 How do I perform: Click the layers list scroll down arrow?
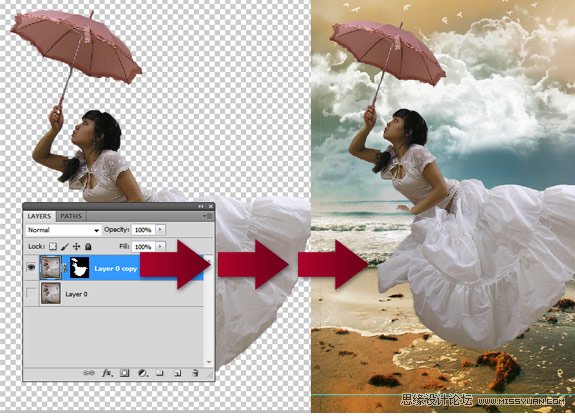(x=208, y=362)
